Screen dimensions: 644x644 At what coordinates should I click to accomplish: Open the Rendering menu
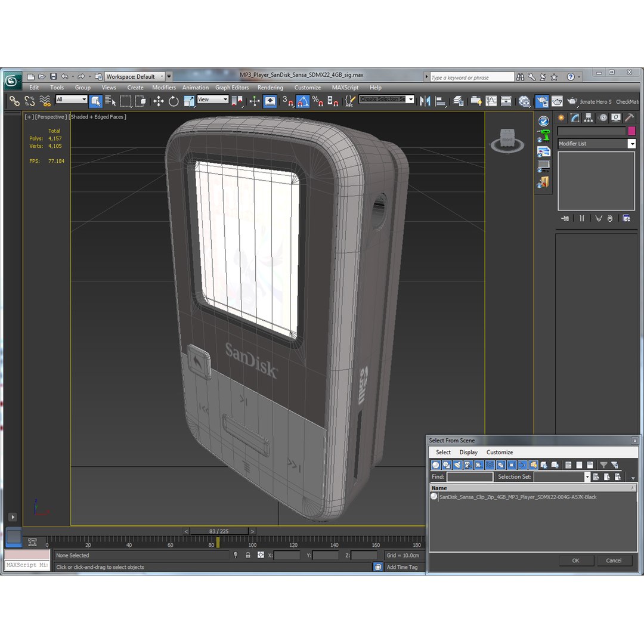tap(270, 88)
